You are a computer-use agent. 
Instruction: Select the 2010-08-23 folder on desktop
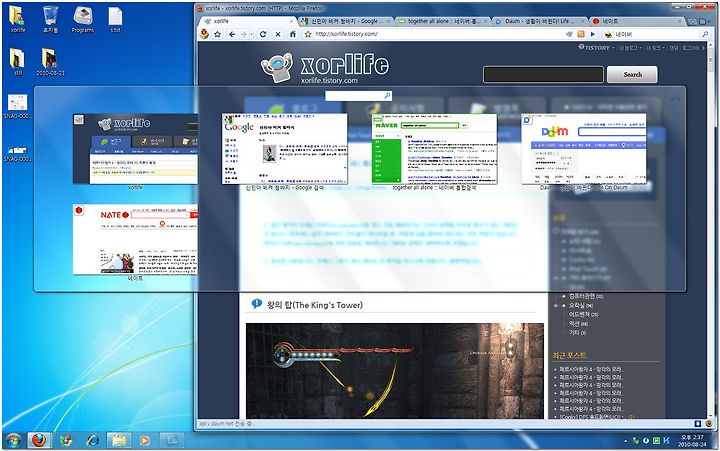pyautogui.click(x=51, y=62)
